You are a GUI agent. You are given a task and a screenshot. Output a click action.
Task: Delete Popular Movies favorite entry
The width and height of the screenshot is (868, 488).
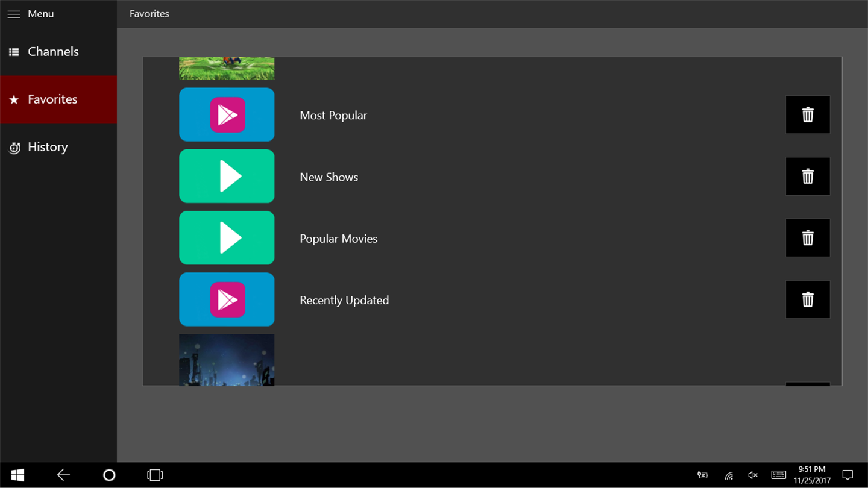click(808, 237)
